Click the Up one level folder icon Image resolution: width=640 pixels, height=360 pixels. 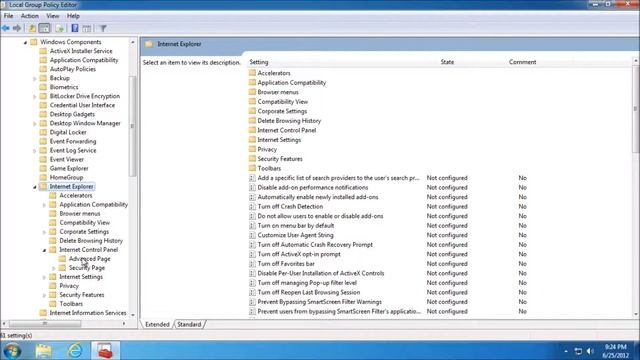[x=32, y=28]
